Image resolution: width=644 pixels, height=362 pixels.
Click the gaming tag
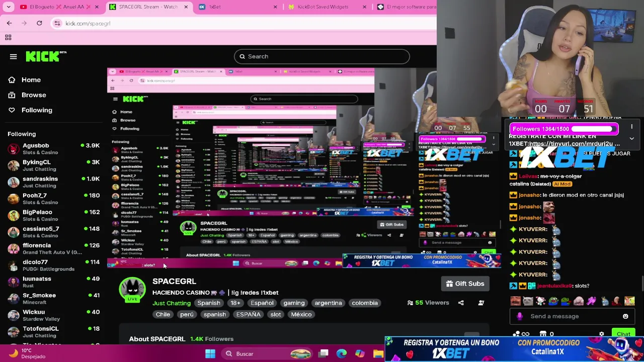pos(294,303)
